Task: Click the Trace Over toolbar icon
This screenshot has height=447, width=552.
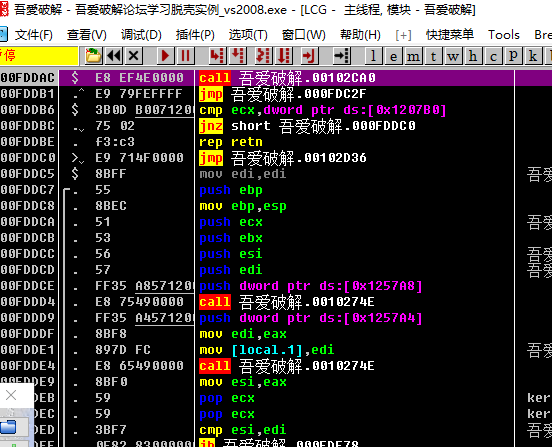Action: pos(284,56)
